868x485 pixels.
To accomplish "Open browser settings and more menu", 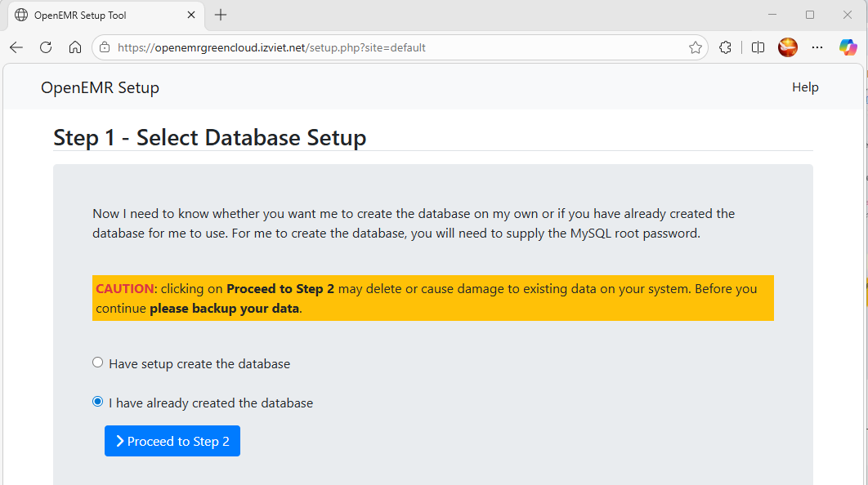I will pos(817,47).
